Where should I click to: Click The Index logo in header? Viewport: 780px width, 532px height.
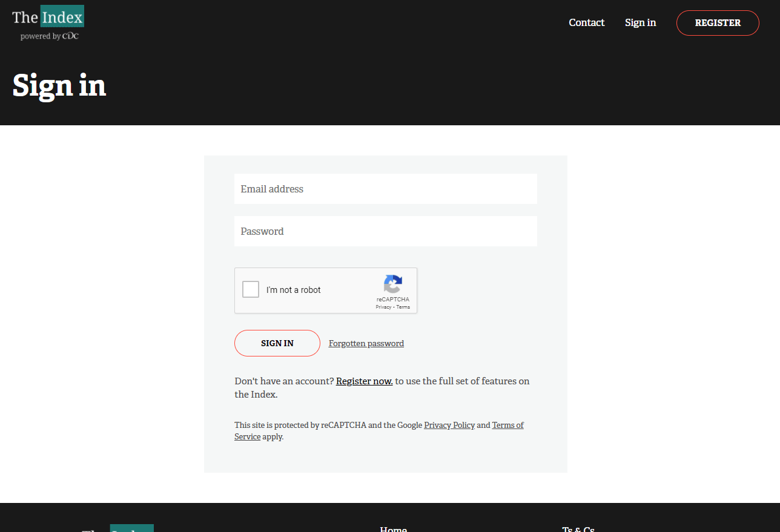coord(48,17)
